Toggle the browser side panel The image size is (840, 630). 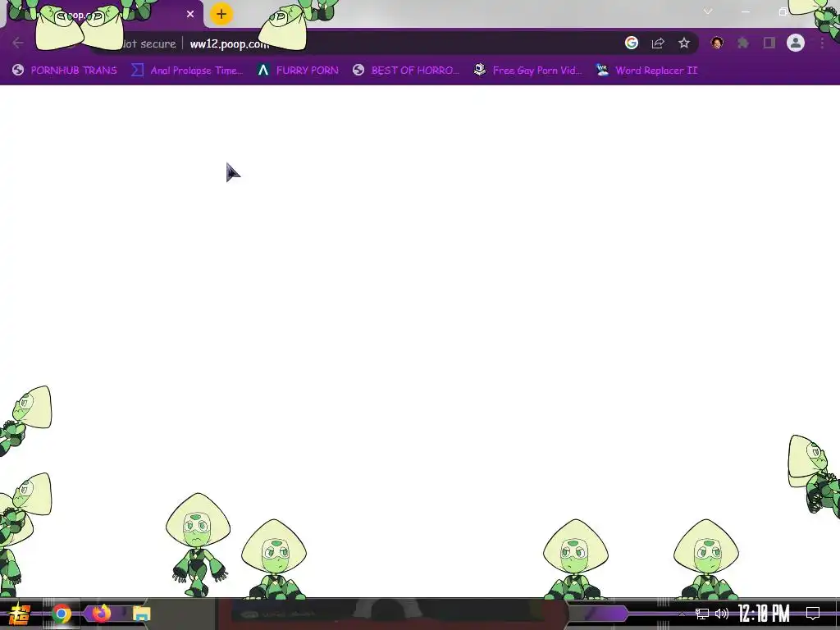point(769,43)
